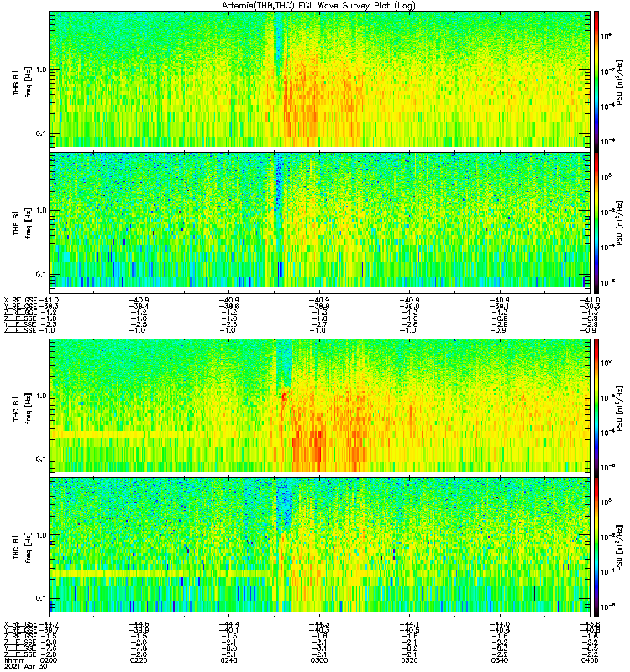This screenshot has width=630, height=672.
Task: Click the '1.0' frequency tick of THB B⊥ panel
Action: pos(41,70)
